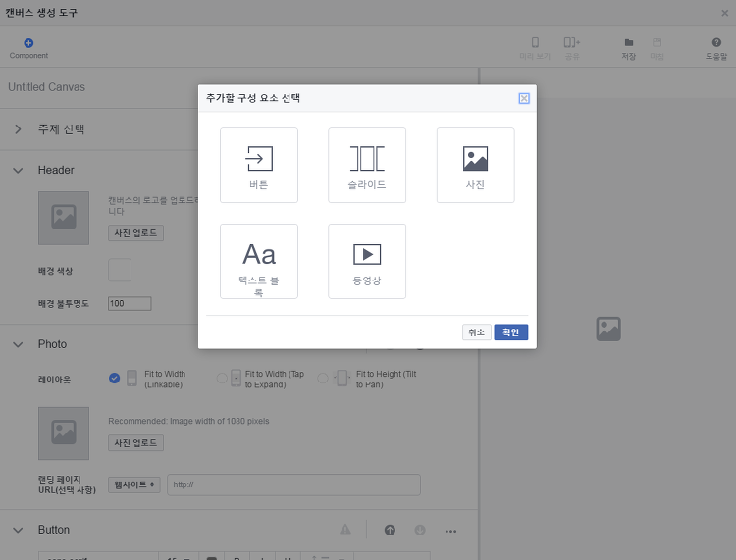Click the Untitled Canvas title

coord(46,87)
